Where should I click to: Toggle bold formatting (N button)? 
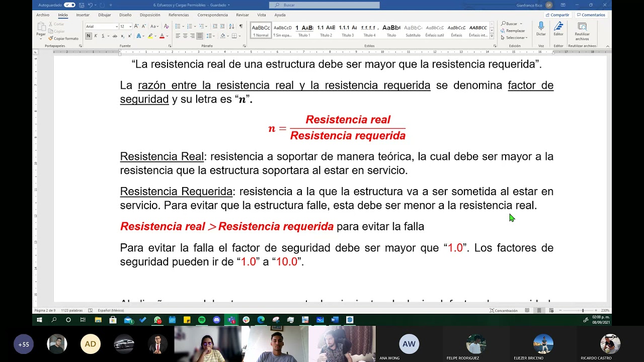88,36
